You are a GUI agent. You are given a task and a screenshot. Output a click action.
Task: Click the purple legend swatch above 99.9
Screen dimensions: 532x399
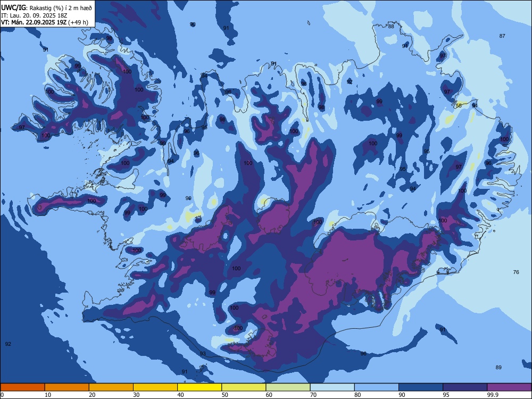[509, 387]
